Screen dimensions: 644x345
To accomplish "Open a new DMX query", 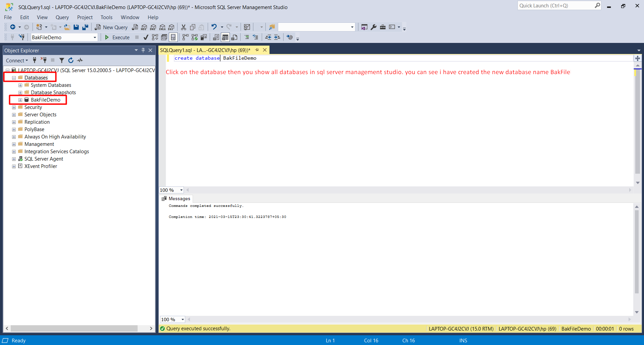I will pyautogui.click(x=153, y=27).
